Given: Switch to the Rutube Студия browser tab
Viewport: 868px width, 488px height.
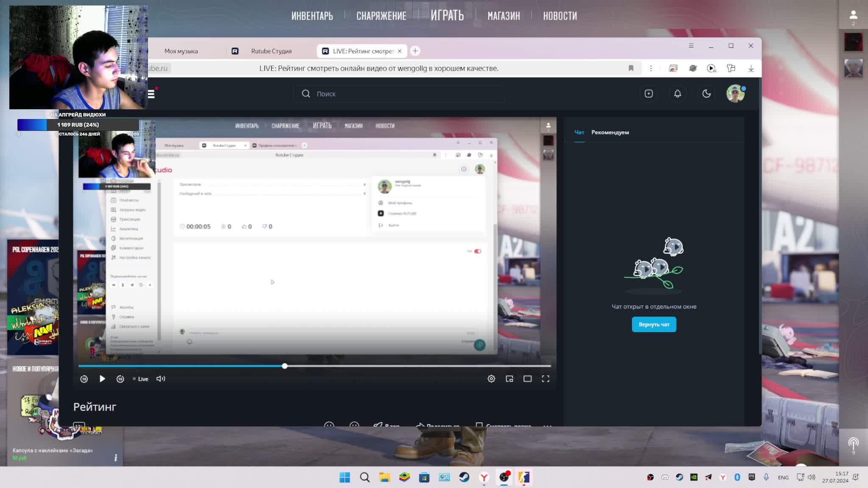Looking at the screenshot, I should click(271, 51).
